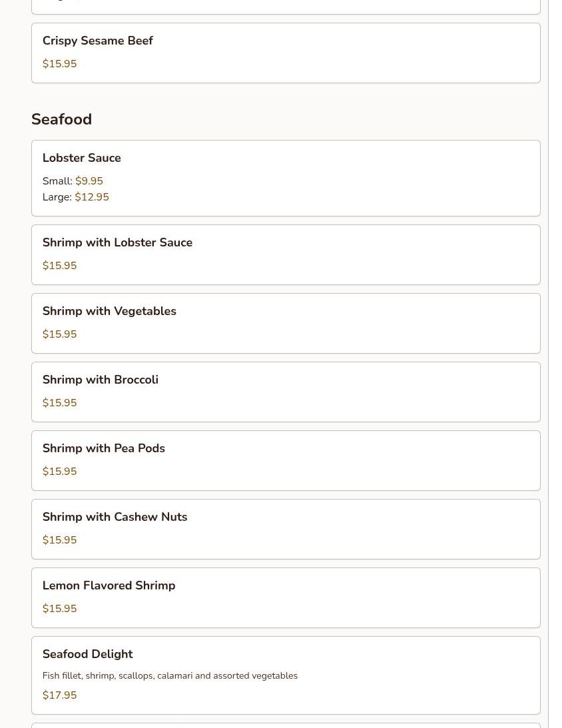
Task: Select the Shrimp with Vegetables card title
Action: point(109,311)
